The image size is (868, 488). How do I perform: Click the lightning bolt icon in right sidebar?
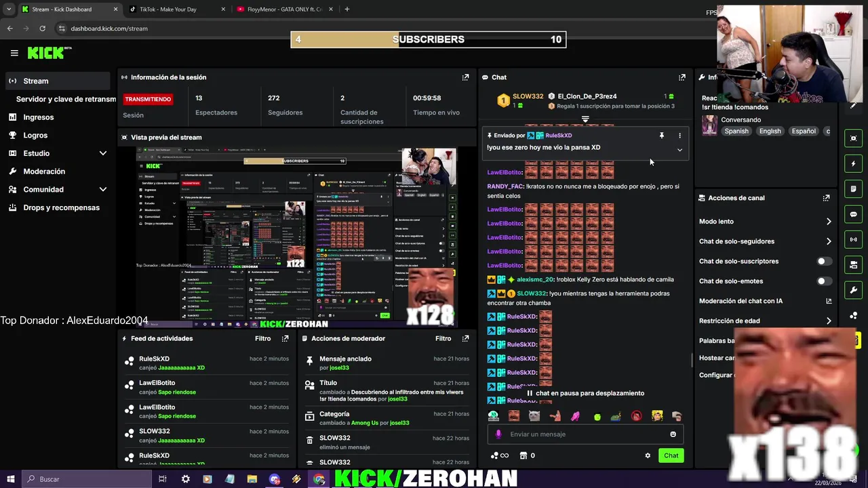click(853, 163)
